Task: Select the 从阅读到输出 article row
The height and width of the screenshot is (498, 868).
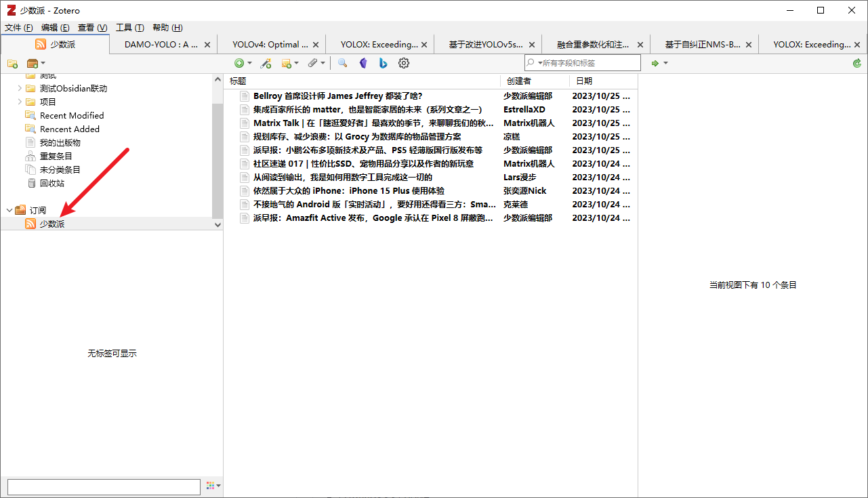Action: [x=430, y=177]
